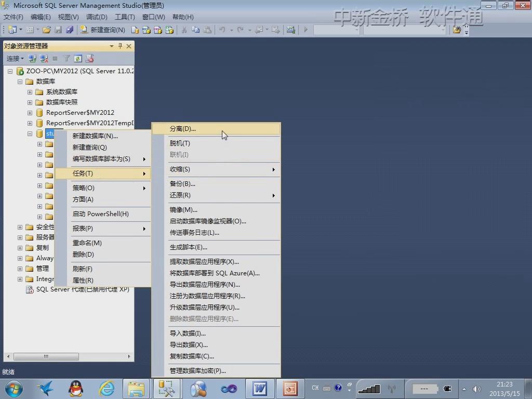Click the Refresh icon in Object Explorer
The height and width of the screenshot is (399, 532).
point(78,58)
